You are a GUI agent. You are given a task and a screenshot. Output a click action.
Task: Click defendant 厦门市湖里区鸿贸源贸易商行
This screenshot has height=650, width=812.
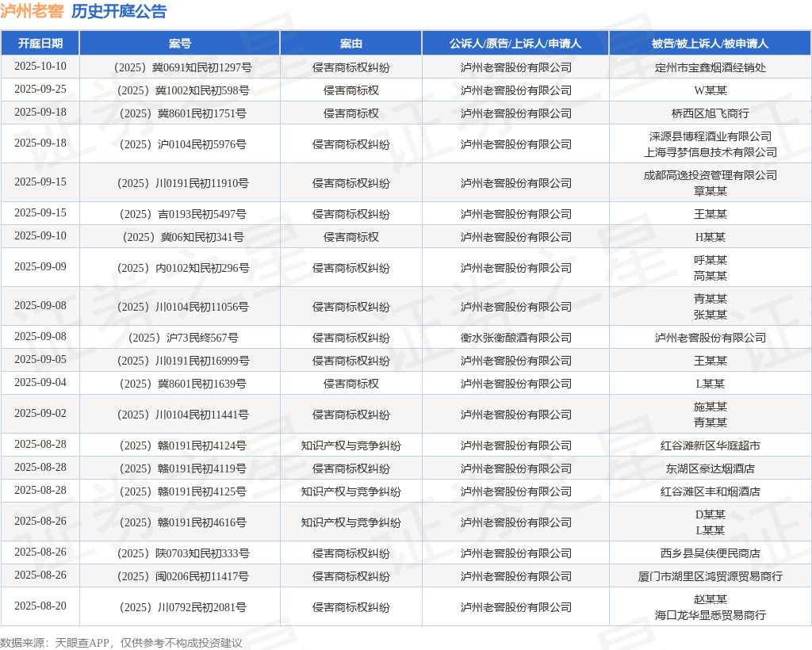coord(710,576)
